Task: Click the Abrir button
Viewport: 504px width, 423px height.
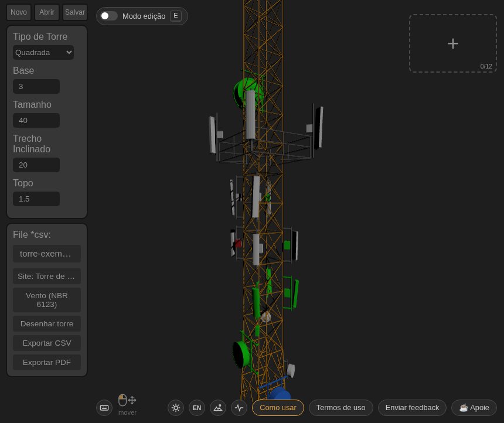Action: (x=47, y=12)
